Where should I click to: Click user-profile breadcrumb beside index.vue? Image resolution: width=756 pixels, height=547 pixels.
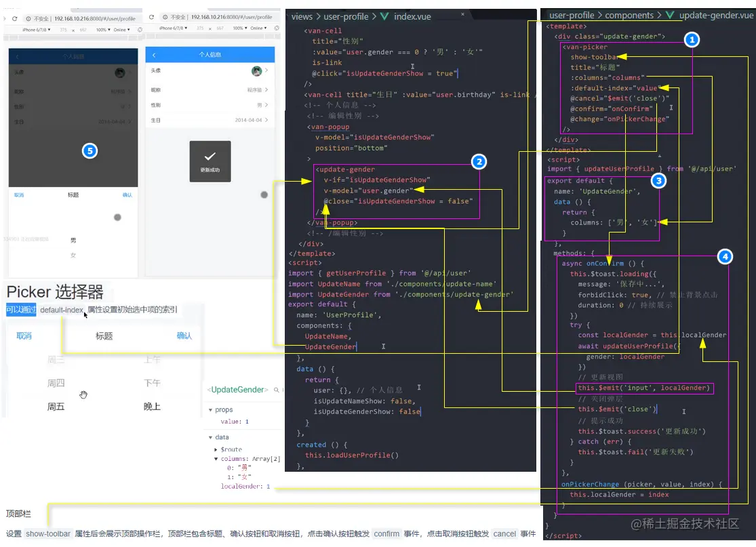tap(346, 16)
